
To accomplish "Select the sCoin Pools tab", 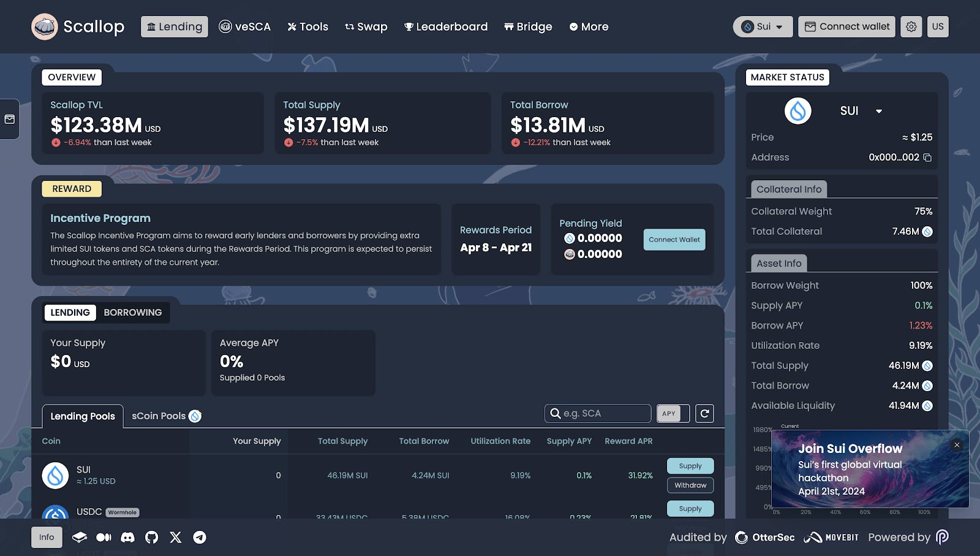I will point(166,416).
